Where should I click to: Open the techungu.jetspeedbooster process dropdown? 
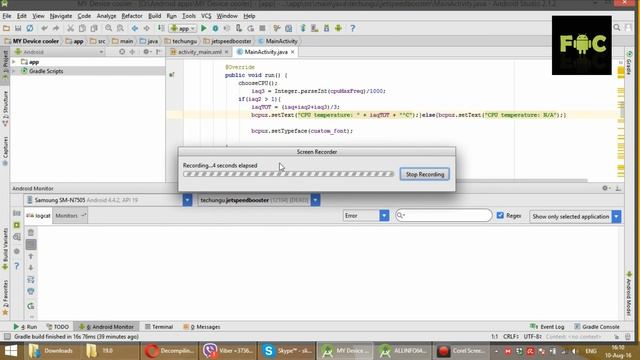(x=316, y=200)
